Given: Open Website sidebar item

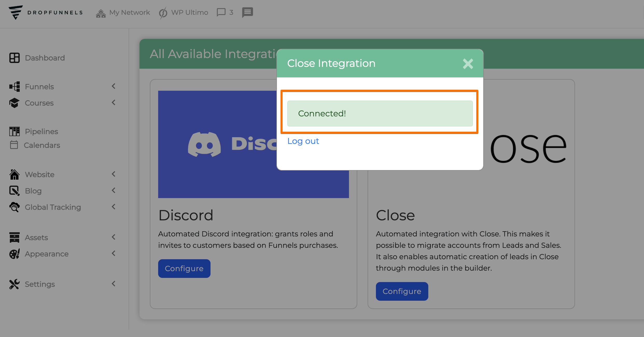Looking at the screenshot, I should coord(40,174).
